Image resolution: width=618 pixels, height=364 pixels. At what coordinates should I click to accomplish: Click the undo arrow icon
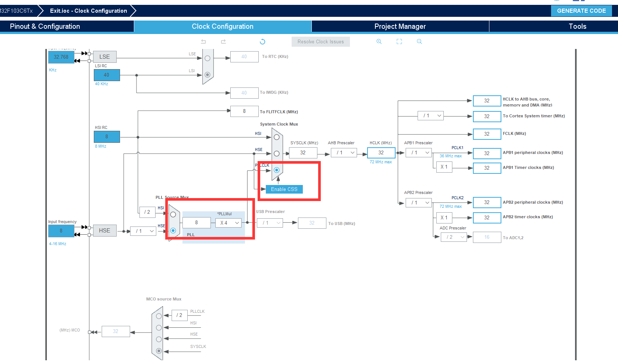pos(203,41)
